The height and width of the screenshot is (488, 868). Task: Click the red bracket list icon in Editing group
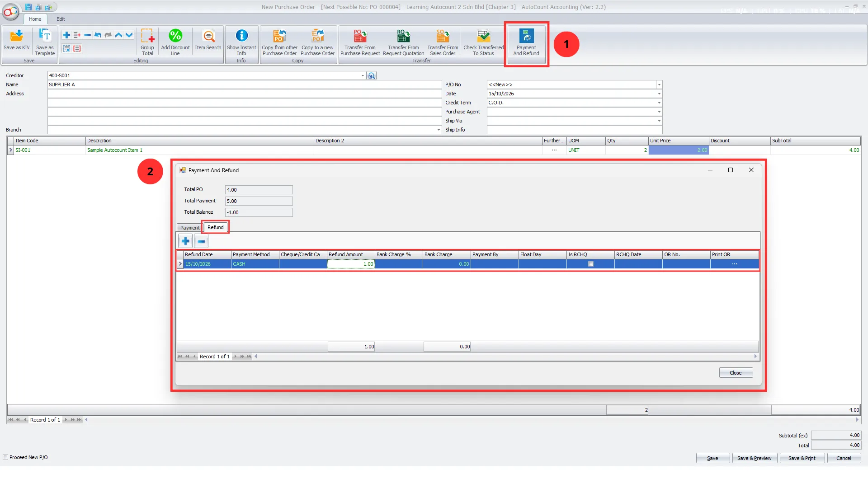point(77,48)
